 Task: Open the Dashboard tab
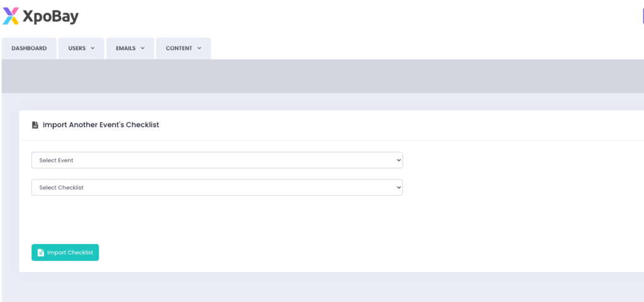coord(29,48)
